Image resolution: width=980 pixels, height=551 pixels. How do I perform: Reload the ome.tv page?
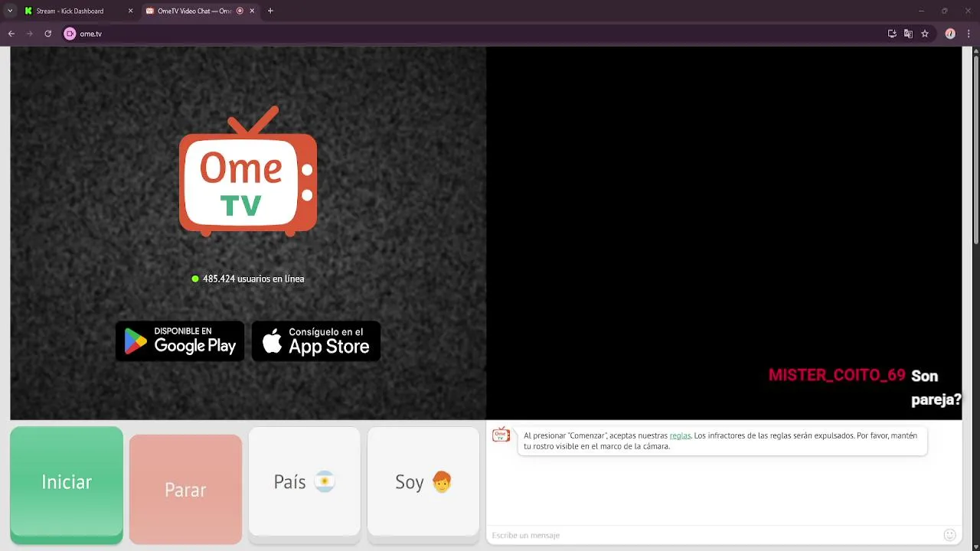(x=48, y=34)
